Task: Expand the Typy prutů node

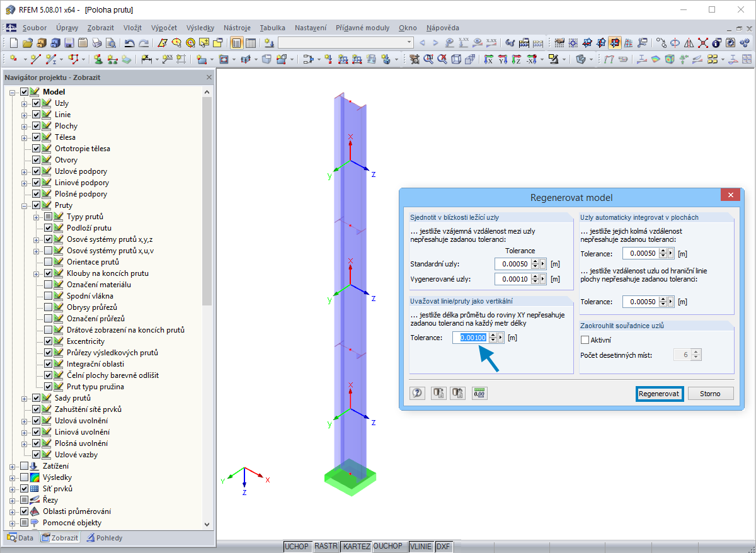Action: coord(37,217)
